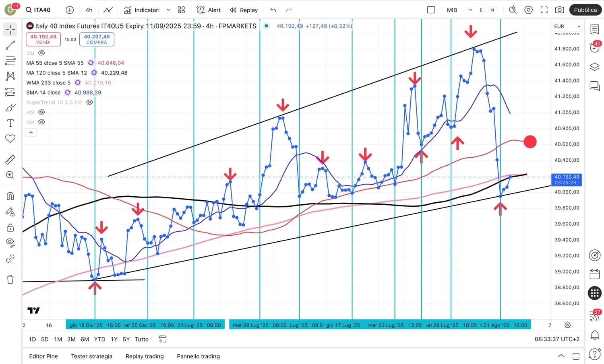Open the economic calendar sidebar icon
The width and height of the screenshot is (604, 364).
(595, 274)
